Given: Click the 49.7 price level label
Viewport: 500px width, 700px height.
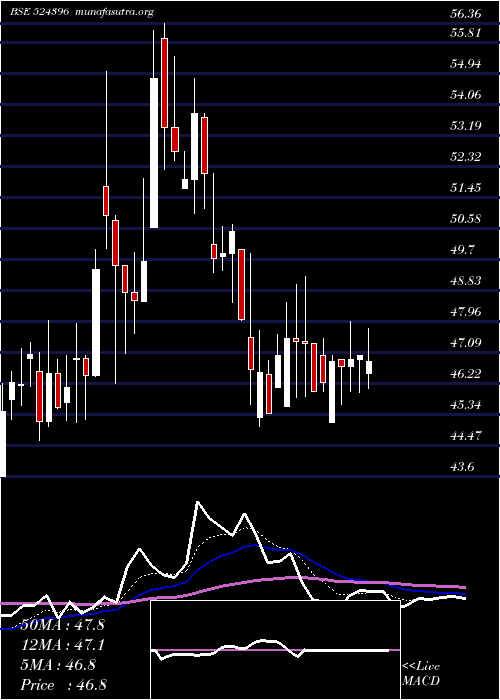Looking at the screenshot, I should click(x=462, y=250).
